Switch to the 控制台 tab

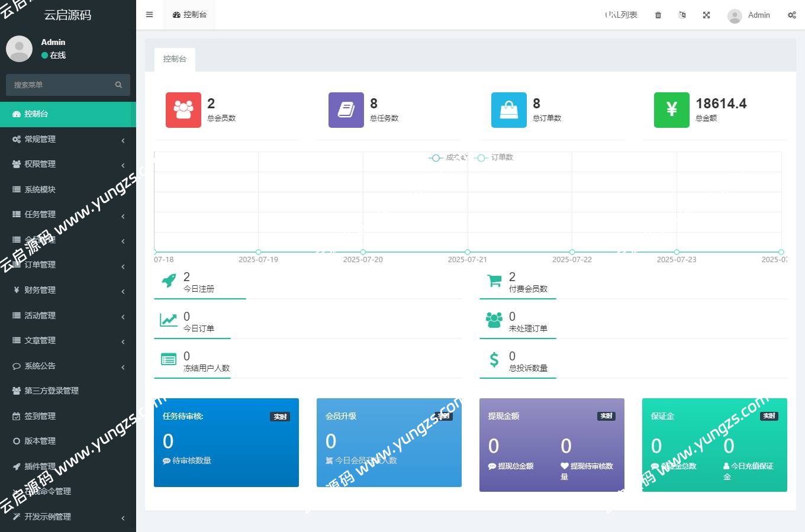[x=174, y=59]
